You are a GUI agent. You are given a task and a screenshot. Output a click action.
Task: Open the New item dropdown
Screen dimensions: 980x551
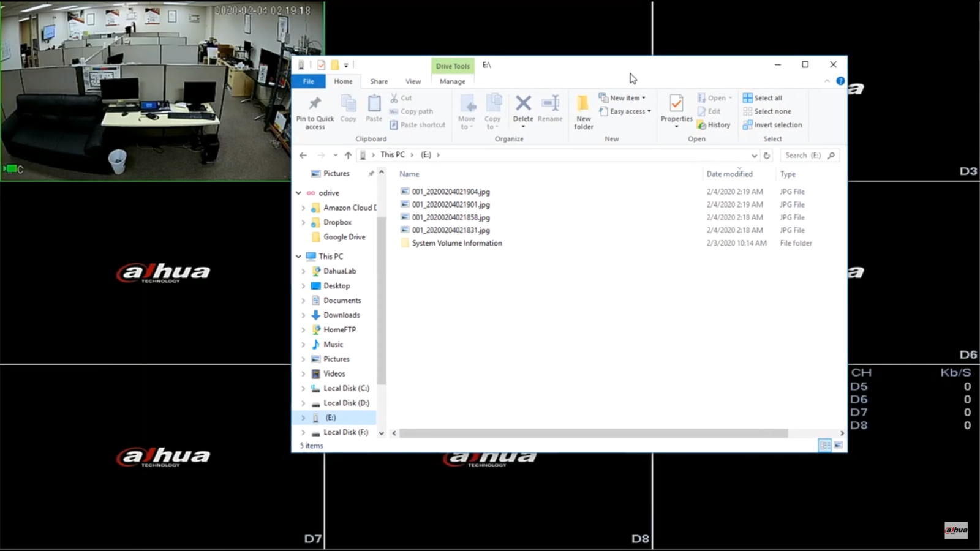pyautogui.click(x=622, y=98)
